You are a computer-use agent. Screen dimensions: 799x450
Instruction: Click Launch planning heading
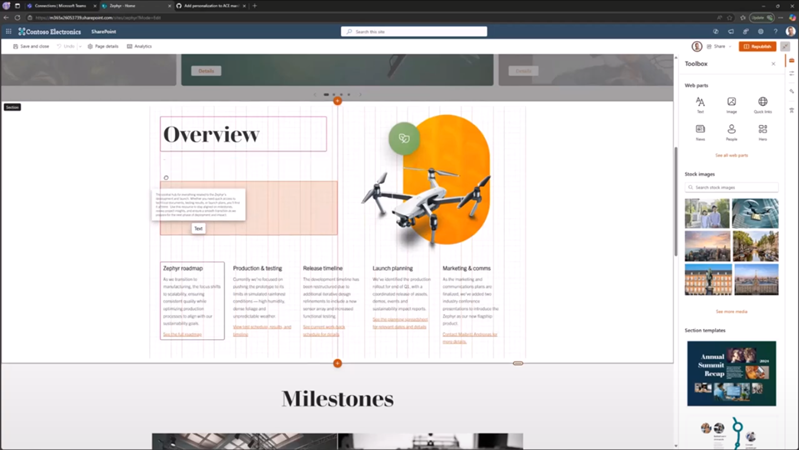click(392, 268)
